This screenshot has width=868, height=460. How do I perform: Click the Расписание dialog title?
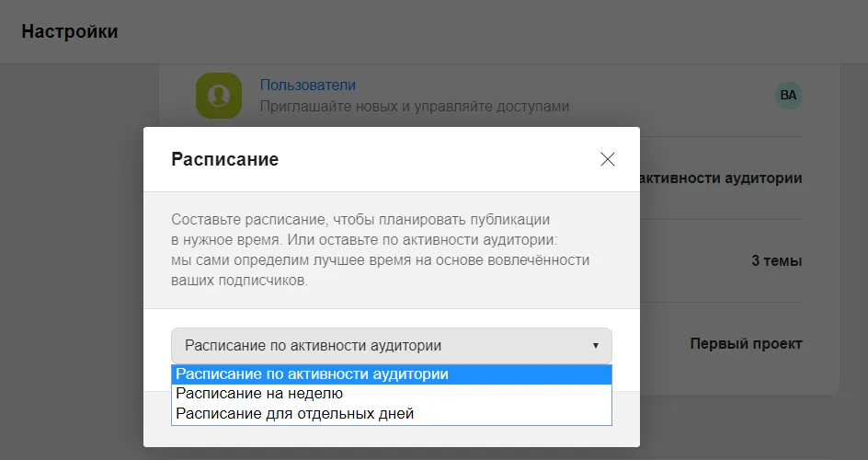[x=224, y=159]
